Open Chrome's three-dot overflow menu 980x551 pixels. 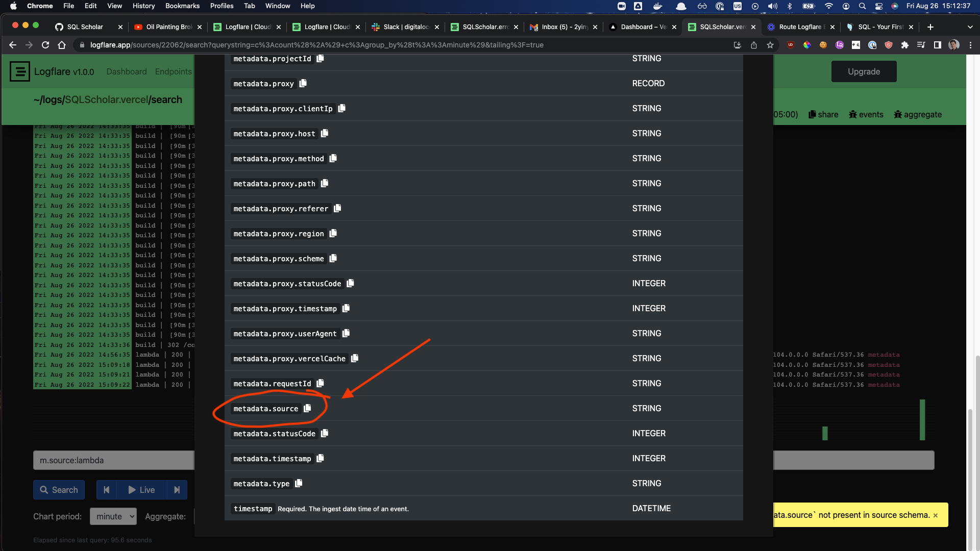pyautogui.click(x=971, y=45)
